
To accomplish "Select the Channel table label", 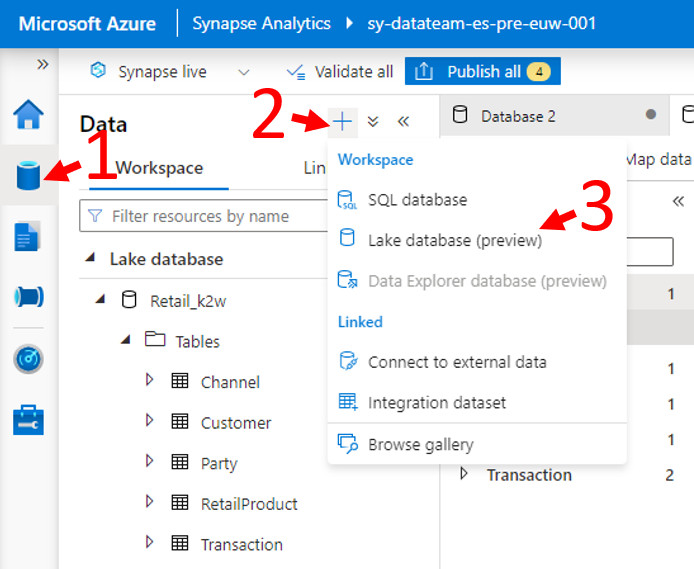I will click(230, 382).
